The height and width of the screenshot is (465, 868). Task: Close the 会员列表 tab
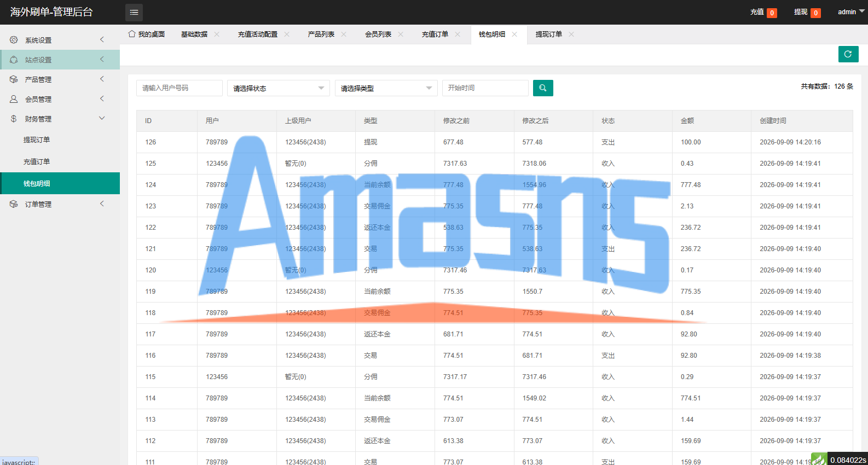[x=401, y=34]
